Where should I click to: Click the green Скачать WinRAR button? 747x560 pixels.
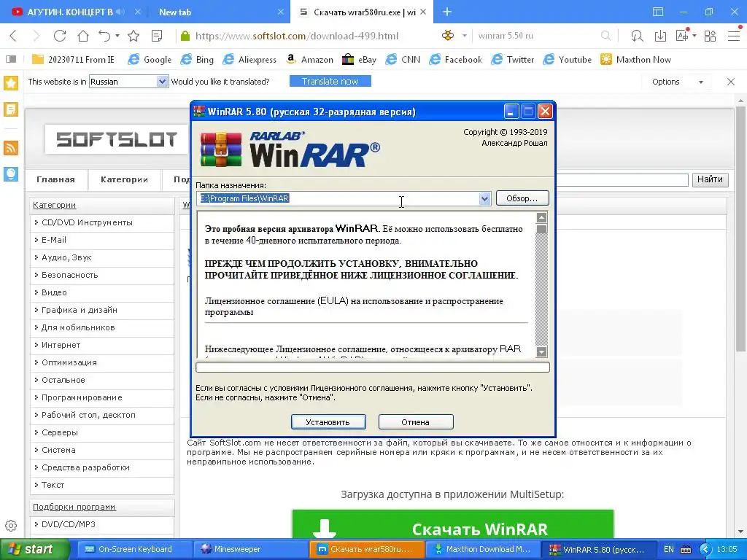coord(452,525)
